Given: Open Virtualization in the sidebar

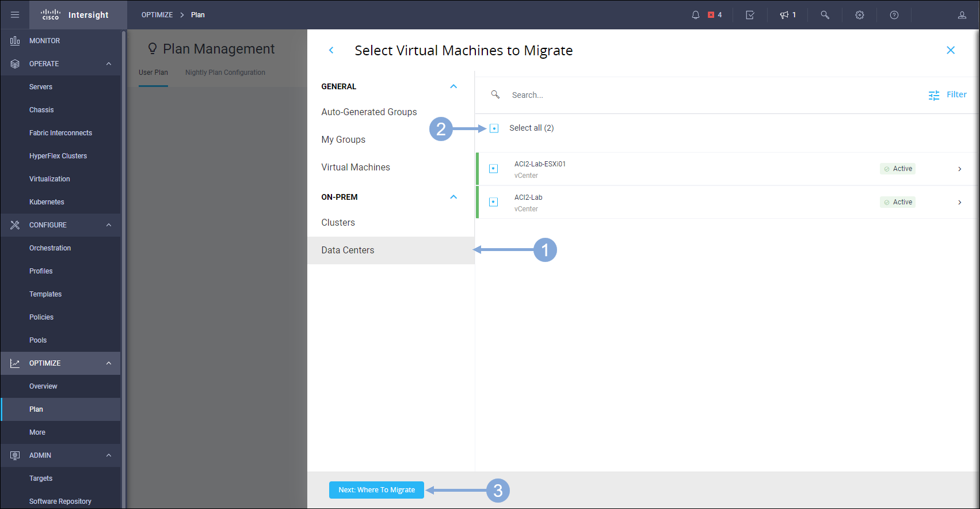Looking at the screenshot, I should 49,179.
